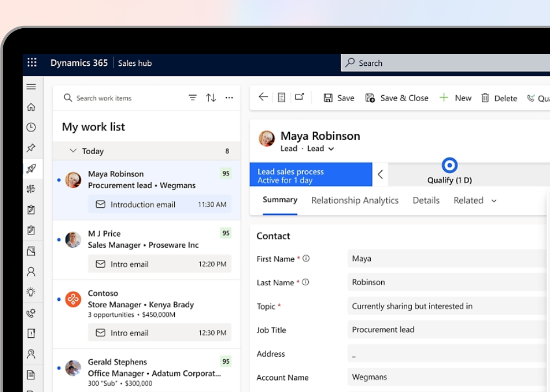The width and height of the screenshot is (550, 392).
Task: Click Save & Close
Action: click(x=397, y=98)
